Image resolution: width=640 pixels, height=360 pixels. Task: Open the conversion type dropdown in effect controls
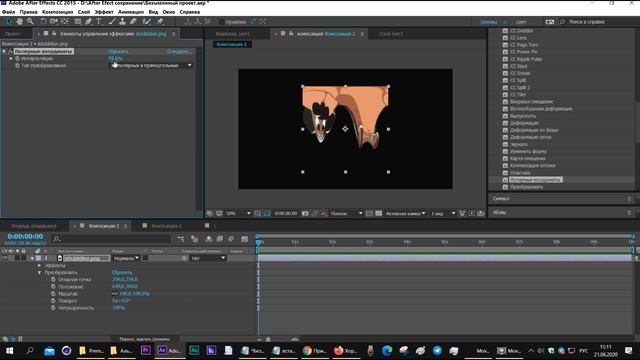pyautogui.click(x=151, y=65)
